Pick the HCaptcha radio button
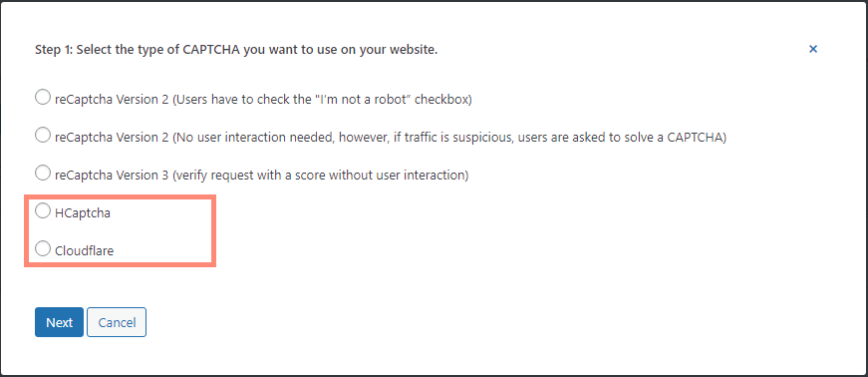Viewport: 868px width, 377px height. 43,211
